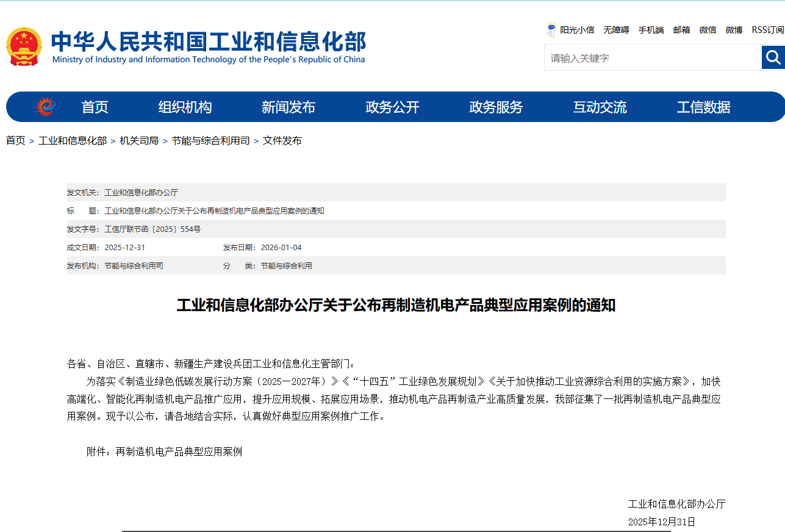Screen dimensions: 785x532
Task: Click the 邮箱 link in header
Action: click(x=681, y=30)
